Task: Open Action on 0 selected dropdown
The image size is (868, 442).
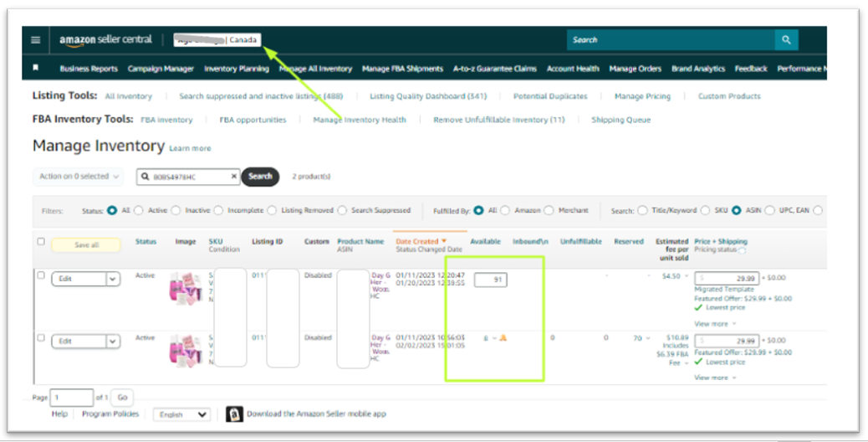Action: [79, 176]
